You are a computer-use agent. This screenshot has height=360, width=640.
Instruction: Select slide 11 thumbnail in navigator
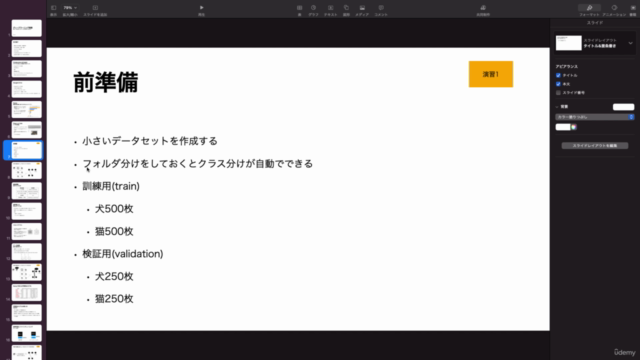(27, 231)
